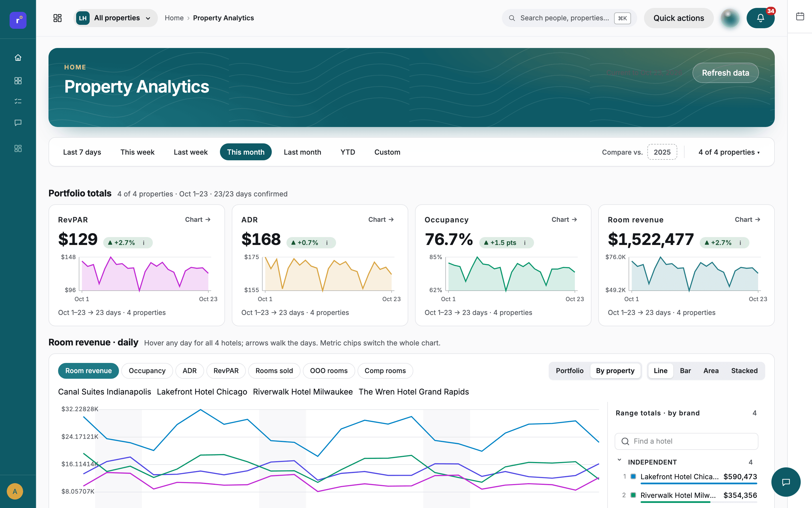Select the Last month range

pos(302,152)
